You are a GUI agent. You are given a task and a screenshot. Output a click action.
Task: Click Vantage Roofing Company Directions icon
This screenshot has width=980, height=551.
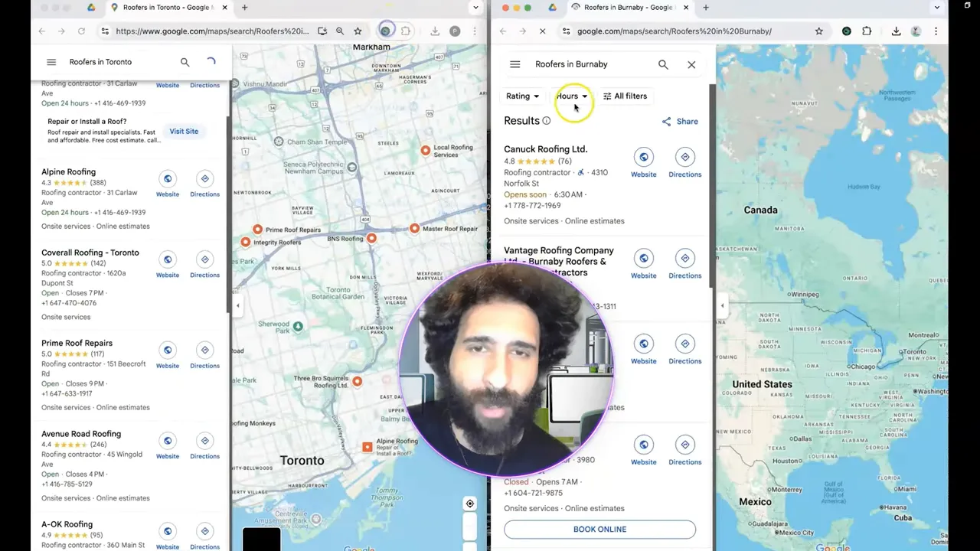coord(685,258)
